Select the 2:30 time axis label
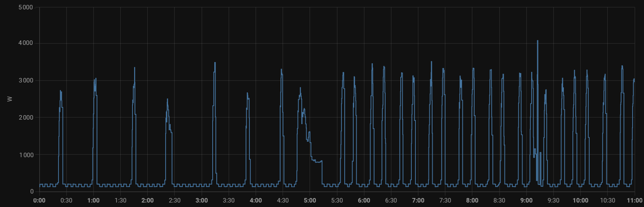 coord(175,200)
